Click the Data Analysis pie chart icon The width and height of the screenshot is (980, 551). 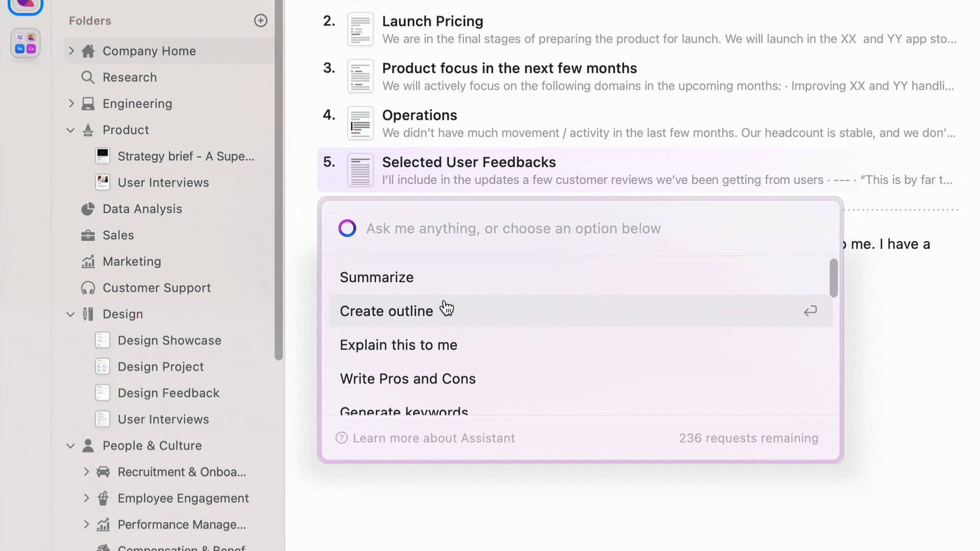tap(88, 209)
